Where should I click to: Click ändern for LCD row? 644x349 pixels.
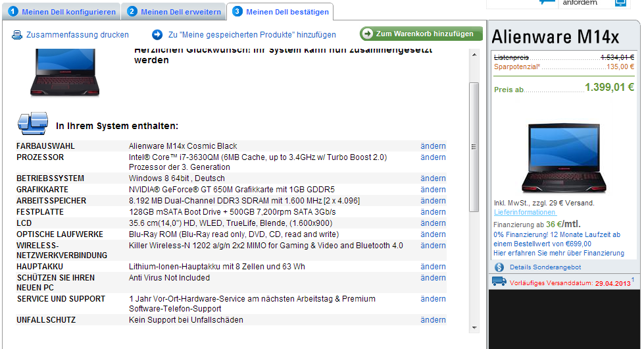433,223
